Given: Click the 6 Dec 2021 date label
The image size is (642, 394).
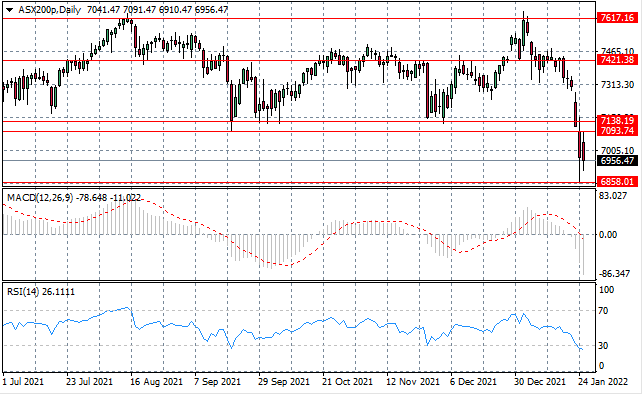Looking at the screenshot, I should [x=473, y=382].
